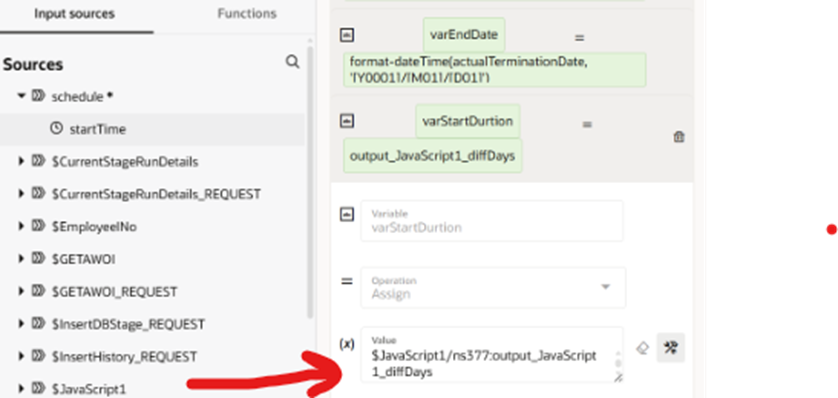Select $CurrentStageRunDetails_REQUEST in Sources

point(156,194)
